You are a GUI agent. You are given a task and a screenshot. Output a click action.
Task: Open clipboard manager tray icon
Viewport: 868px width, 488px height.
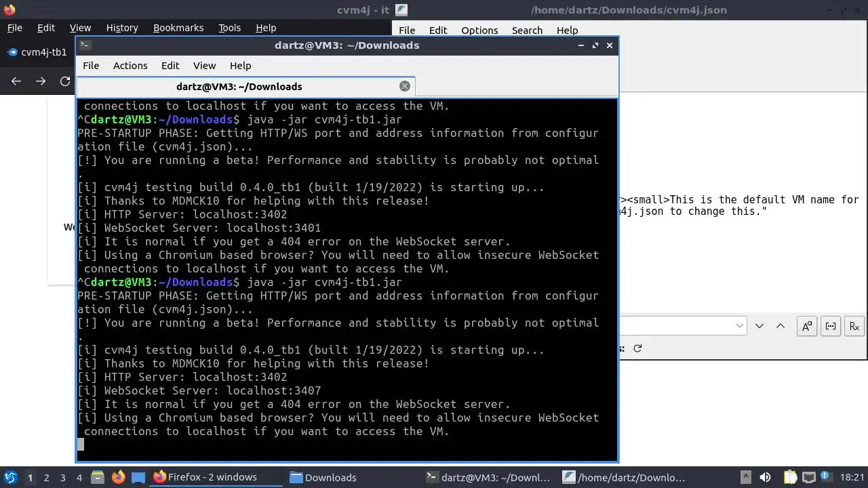click(791, 477)
